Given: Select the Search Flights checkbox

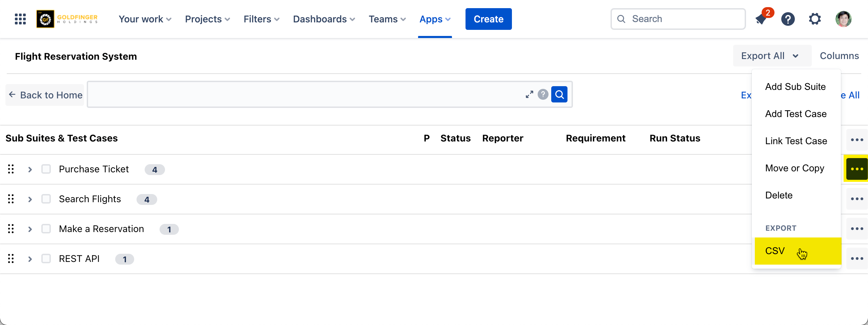Looking at the screenshot, I should pos(46,199).
